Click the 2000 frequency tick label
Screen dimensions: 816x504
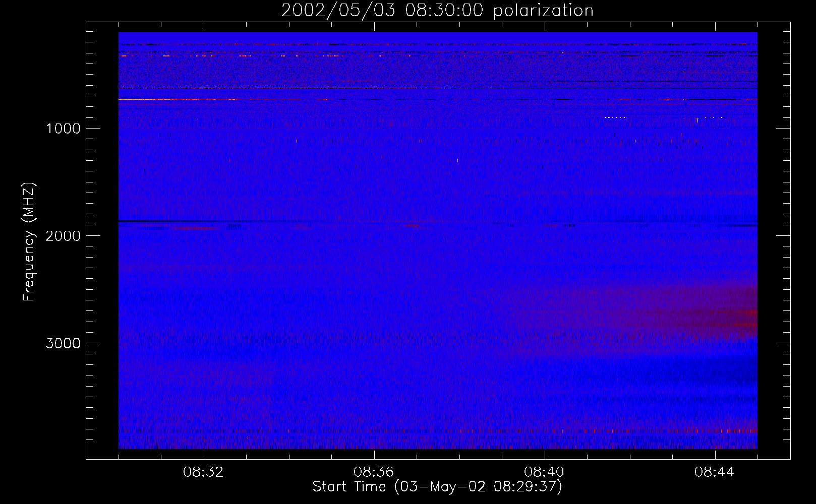(x=63, y=236)
